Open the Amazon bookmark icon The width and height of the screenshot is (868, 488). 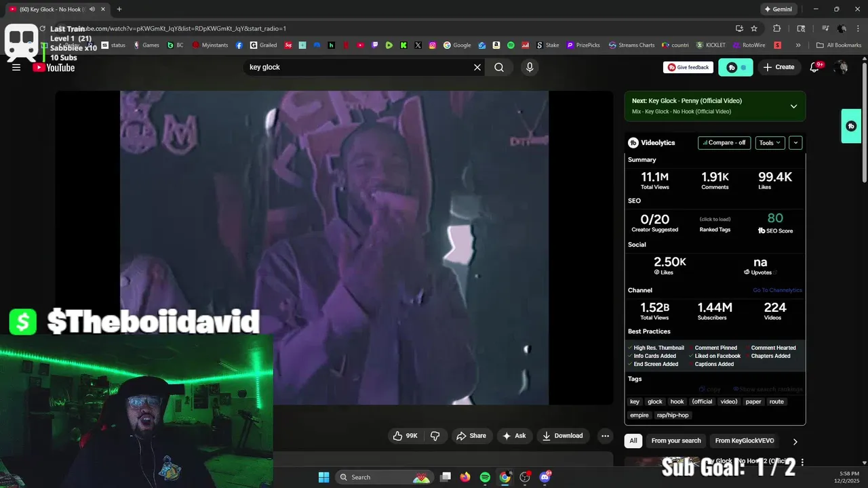pyautogui.click(x=496, y=45)
